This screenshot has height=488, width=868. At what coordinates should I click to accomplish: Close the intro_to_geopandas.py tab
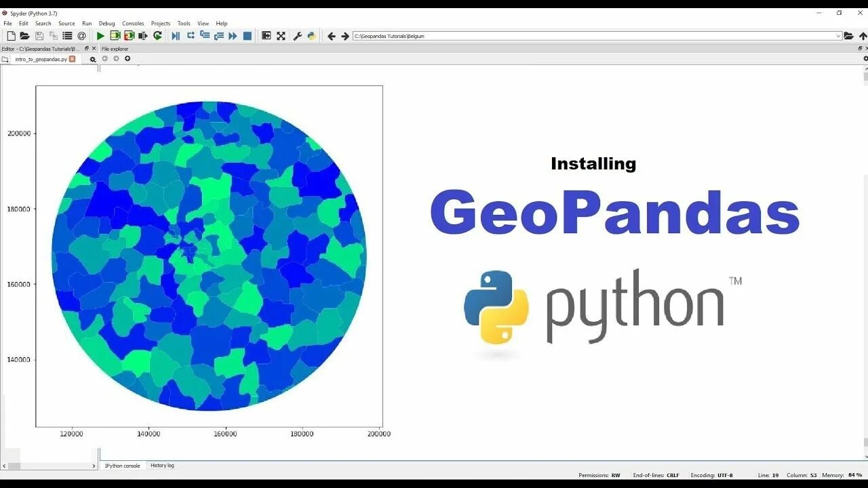73,59
